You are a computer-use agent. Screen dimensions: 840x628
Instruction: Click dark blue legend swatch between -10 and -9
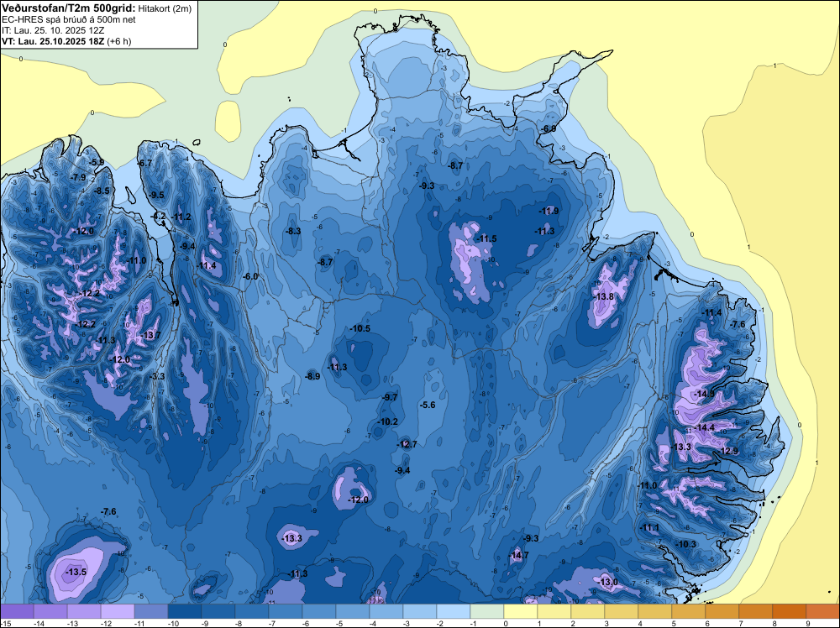tap(185, 611)
